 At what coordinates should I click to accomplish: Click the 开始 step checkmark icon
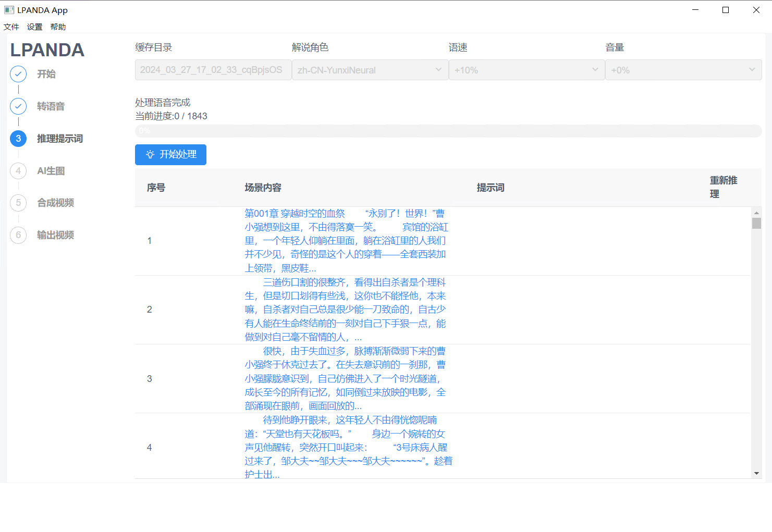click(18, 74)
